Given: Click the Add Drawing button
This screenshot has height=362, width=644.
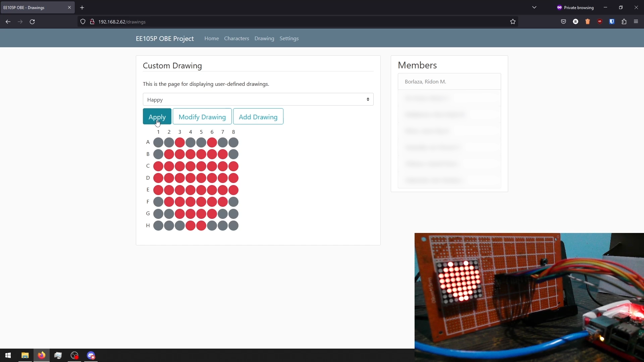Looking at the screenshot, I should [258, 117].
